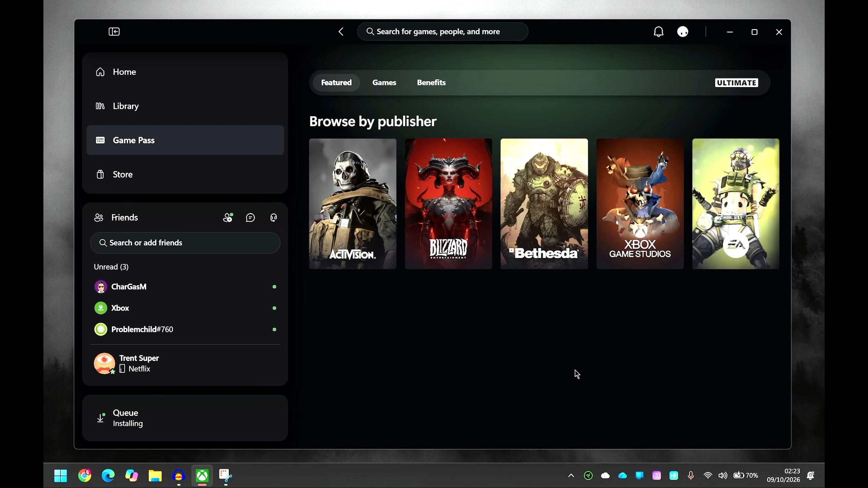This screenshot has width=868, height=488.
Task: Collapse the sidebar panel icon
Action: 114,32
